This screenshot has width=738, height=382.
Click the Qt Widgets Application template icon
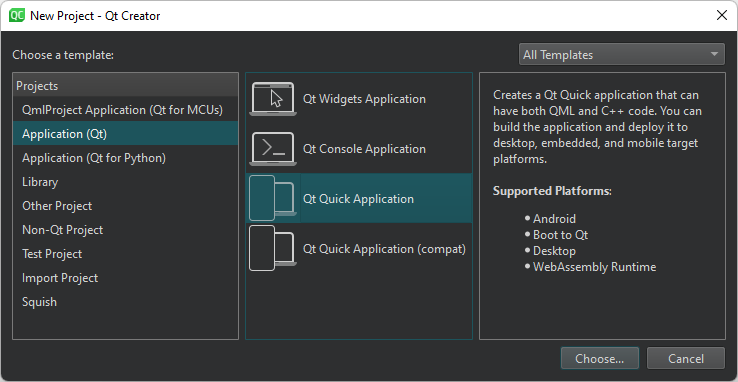pos(273,99)
